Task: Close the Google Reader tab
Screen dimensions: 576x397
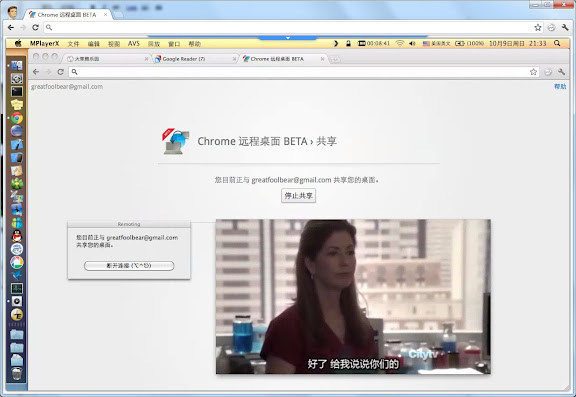Action: pyautogui.click(x=234, y=59)
